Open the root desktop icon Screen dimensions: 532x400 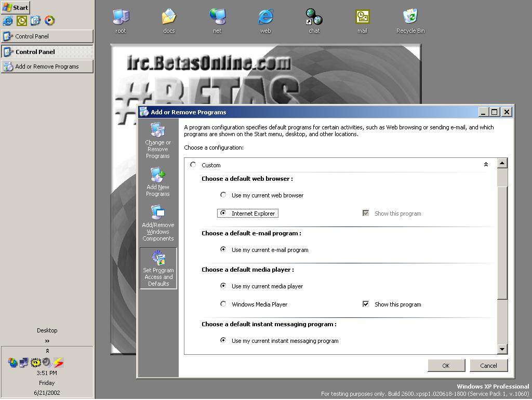point(121,21)
